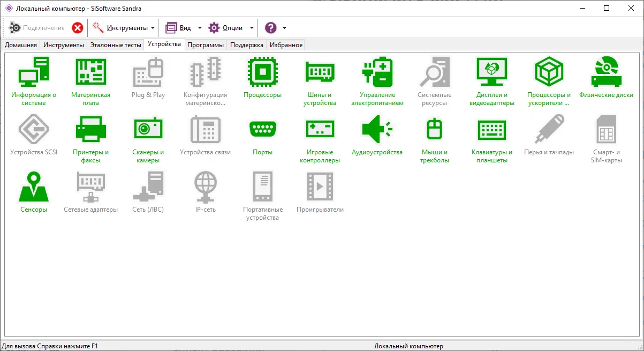Click the Вид toolbar button
The height and width of the screenshot is (351, 644).
(x=178, y=28)
